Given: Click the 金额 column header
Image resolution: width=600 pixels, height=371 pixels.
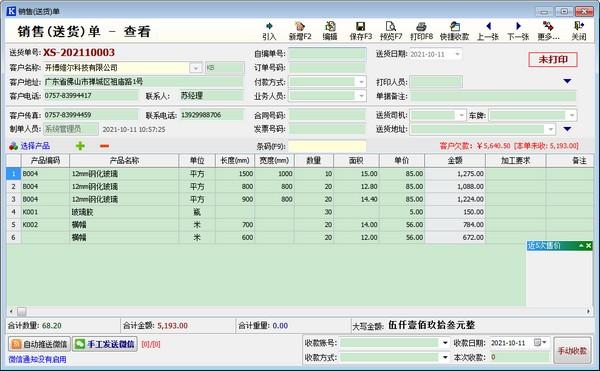Looking at the screenshot, I should [455, 161].
